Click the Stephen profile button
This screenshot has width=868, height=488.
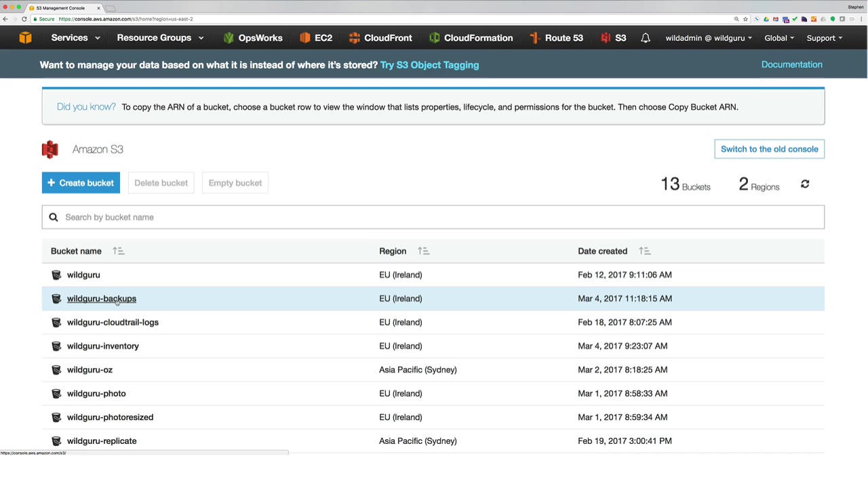pos(856,7)
